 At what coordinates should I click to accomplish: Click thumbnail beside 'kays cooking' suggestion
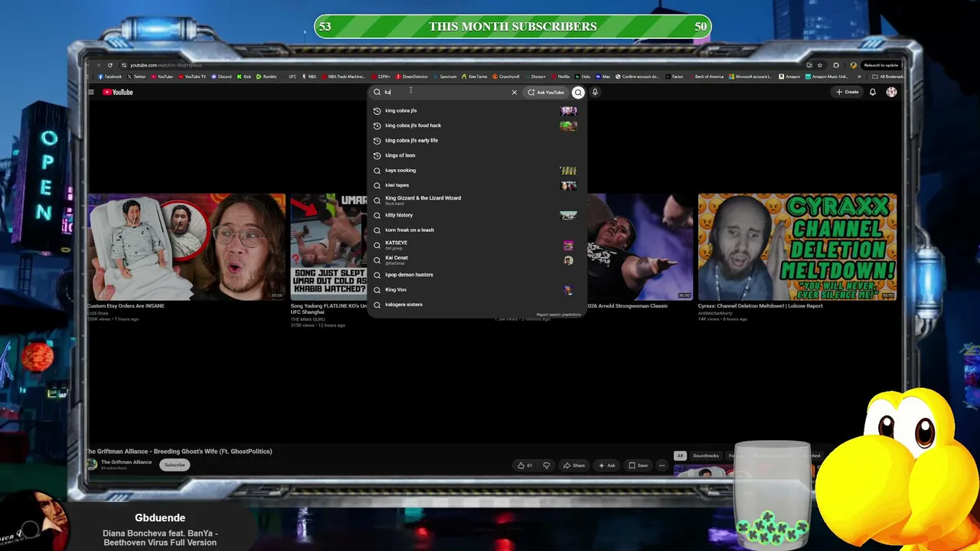click(568, 170)
